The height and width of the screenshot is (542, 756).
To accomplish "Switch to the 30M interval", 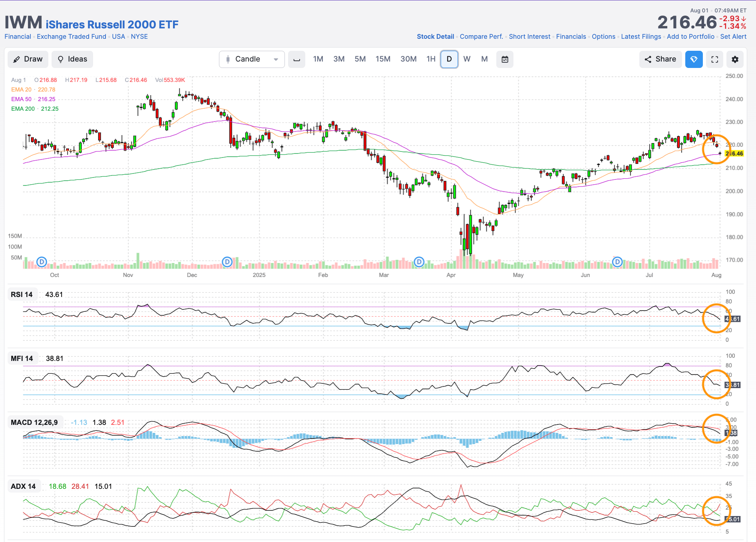I will [x=408, y=59].
